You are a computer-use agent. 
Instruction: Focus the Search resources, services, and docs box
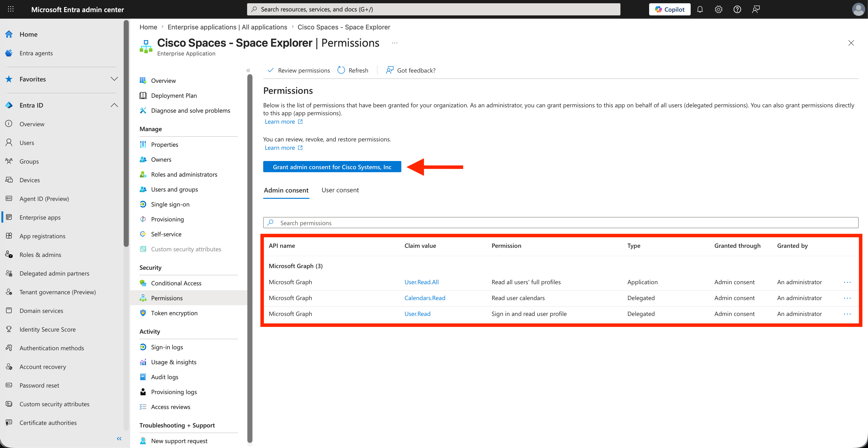tap(433, 9)
